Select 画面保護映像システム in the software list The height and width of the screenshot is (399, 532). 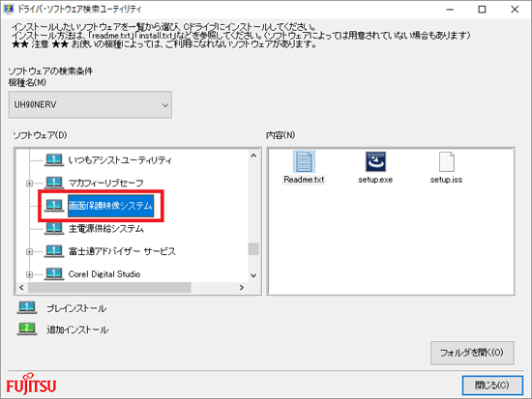[110, 206]
